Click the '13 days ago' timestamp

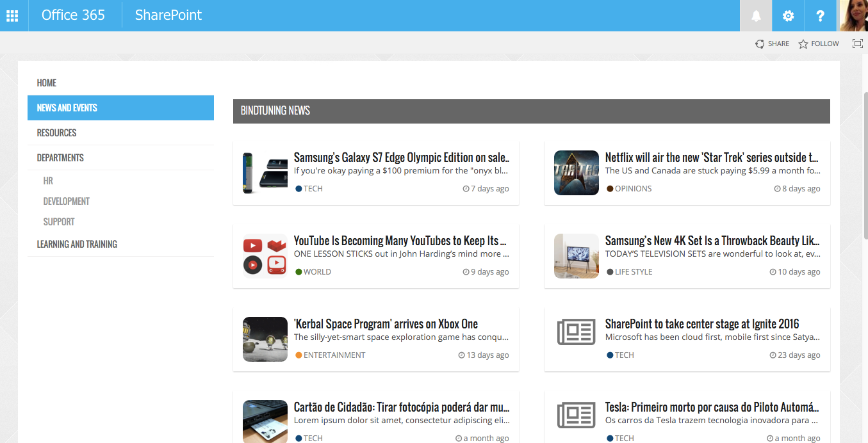coord(484,355)
